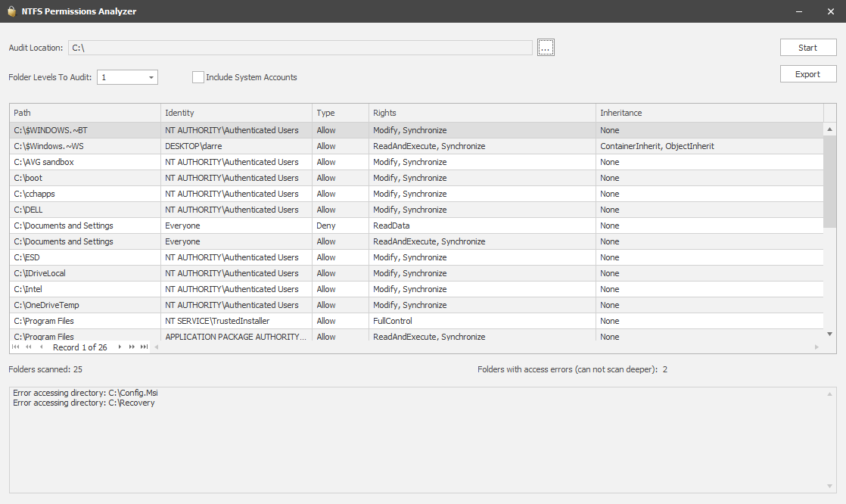846x504 pixels.
Task: Click the Audit Location text field
Action: pos(300,48)
